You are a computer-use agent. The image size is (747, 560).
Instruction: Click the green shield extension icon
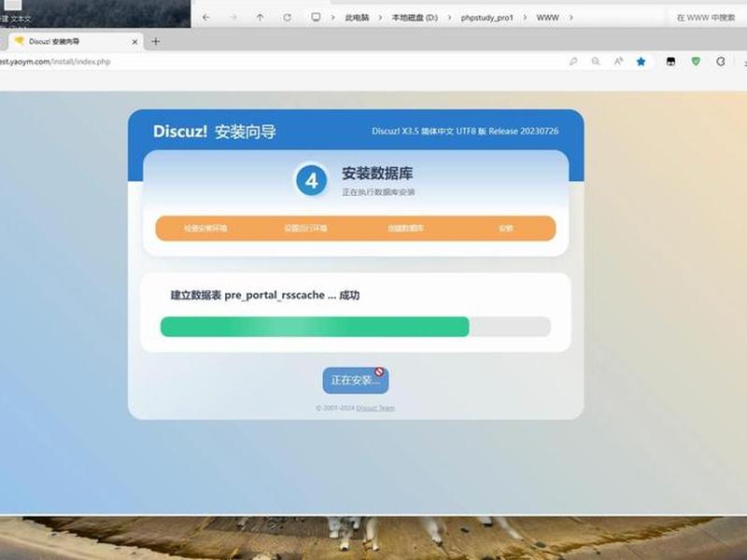[696, 62]
